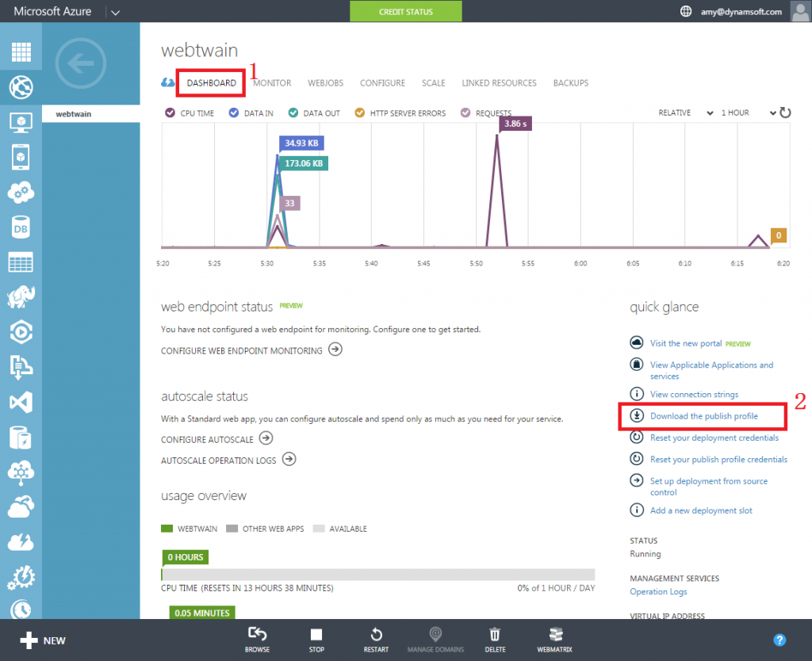Click the Browse icon in bottom bar

(257, 640)
